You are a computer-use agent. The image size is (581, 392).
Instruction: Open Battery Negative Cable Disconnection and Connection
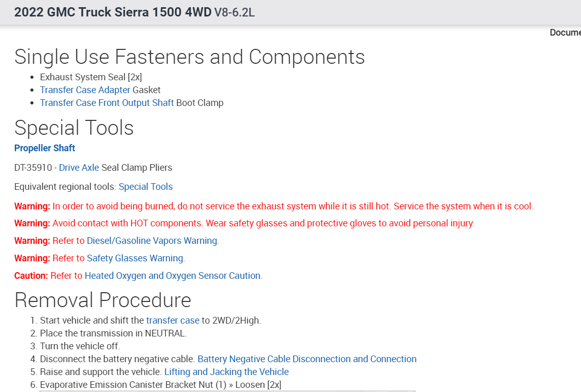click(x=307, y=359)
